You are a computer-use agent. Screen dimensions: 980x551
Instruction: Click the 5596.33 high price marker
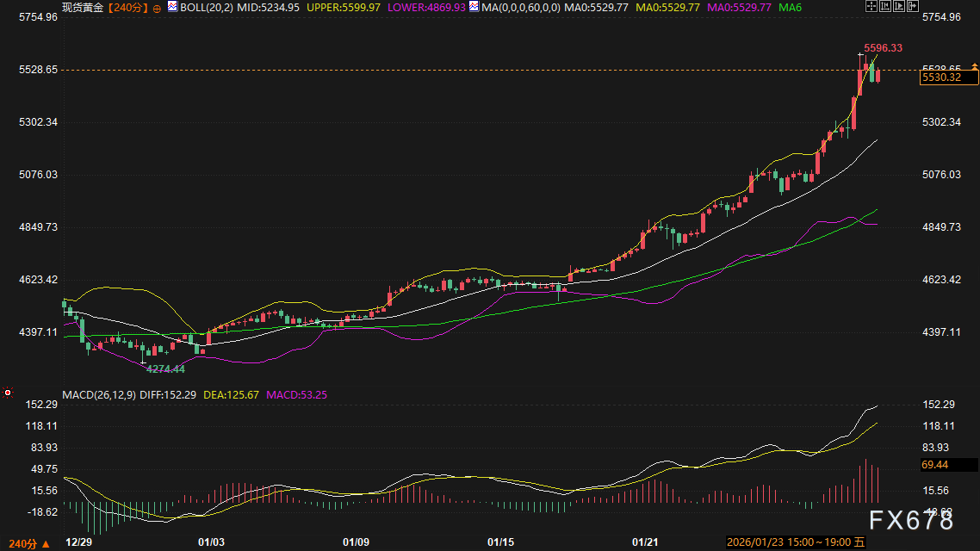(x=883, y=48)
